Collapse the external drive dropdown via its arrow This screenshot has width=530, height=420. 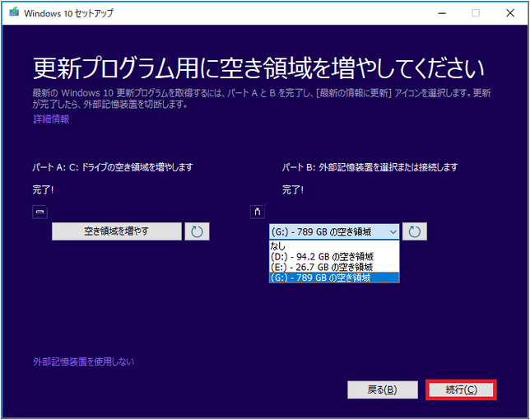pyautogui.click(x=392, y=231)
